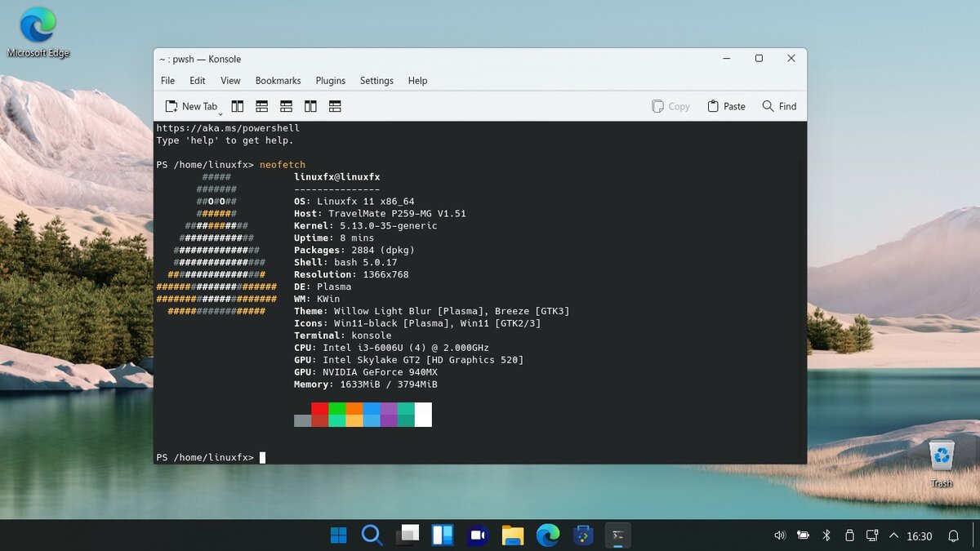Open the volume speaker tray icon
The image size is (980, 551).
pyautogui.click(x=780, y=535)
